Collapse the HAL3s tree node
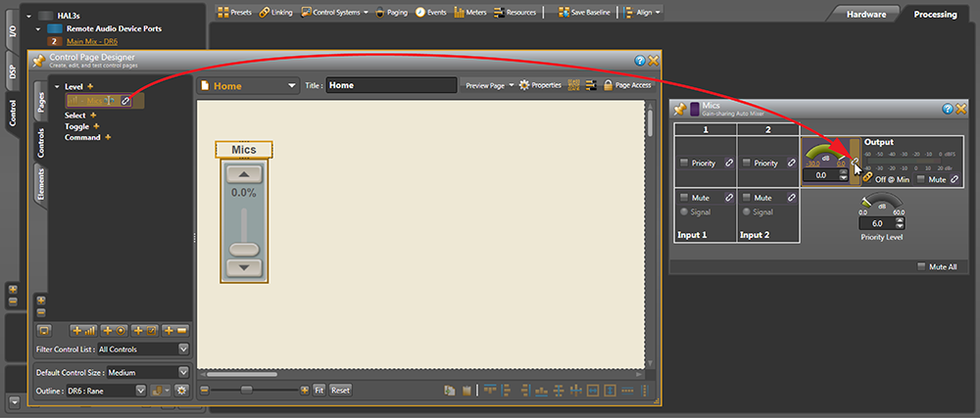The width and height of the screenshot is (980, 418). [28, 16]
